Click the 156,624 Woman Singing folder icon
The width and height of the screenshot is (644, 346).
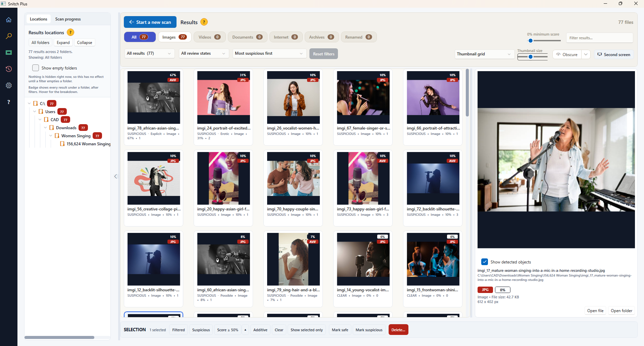62,144
